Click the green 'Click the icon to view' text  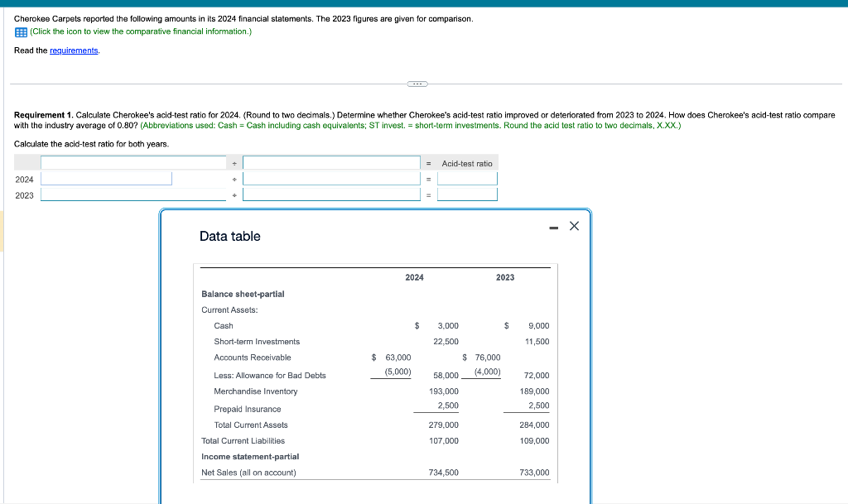pyautogui.click(x=141, y=31)
